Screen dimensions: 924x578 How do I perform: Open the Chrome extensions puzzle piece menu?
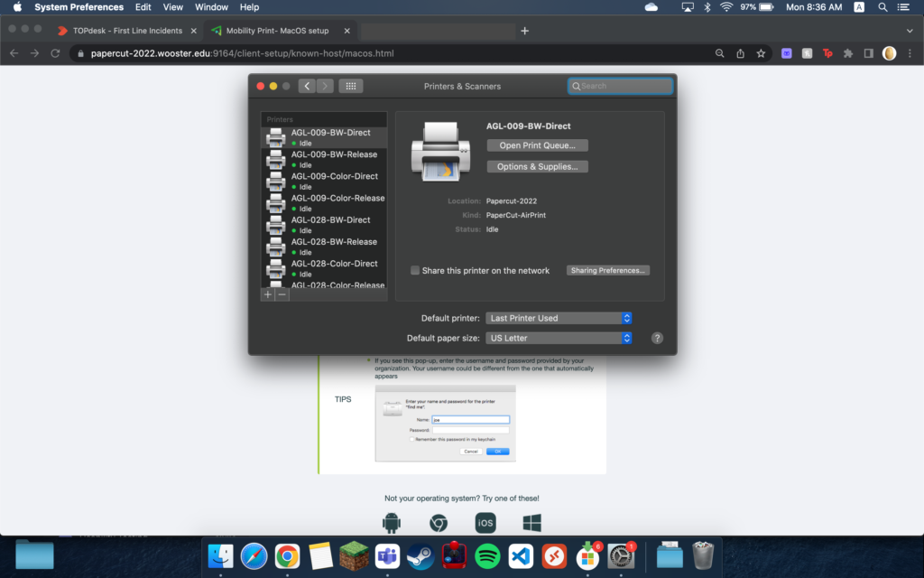click(x=848, y=53)
